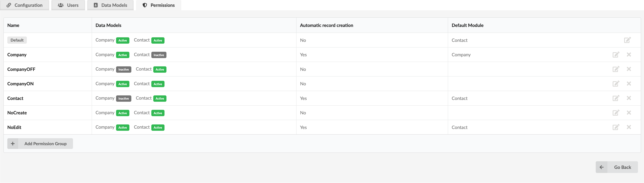The height and width of the screenshot is (183, 644).
Task: Select the CompanyON group name
Action: pyautogui.click(x=20, y=84)
